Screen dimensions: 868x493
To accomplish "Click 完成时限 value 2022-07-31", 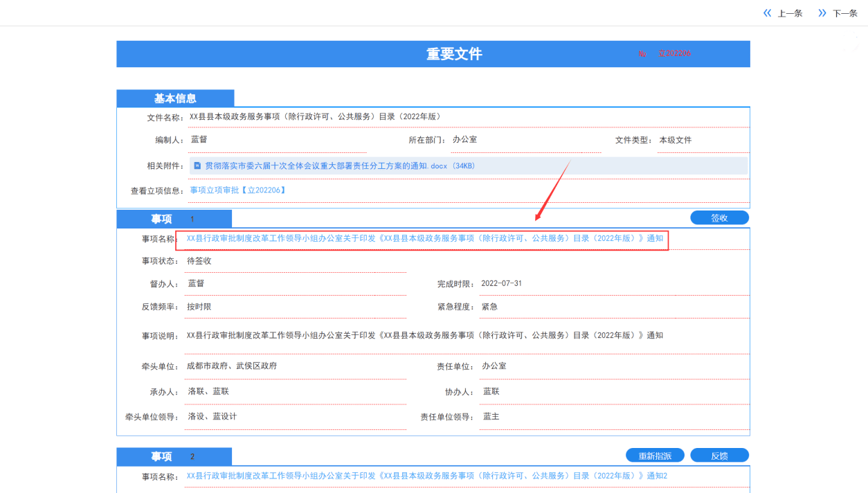I will point(501,284).
